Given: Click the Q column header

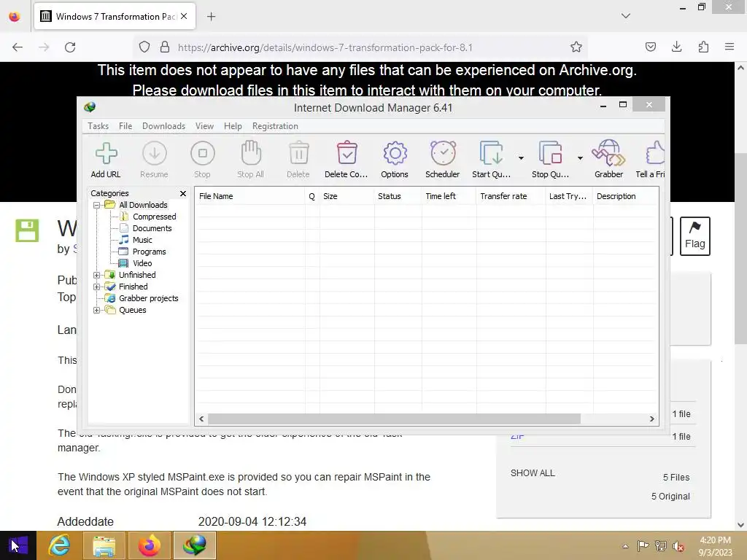Looking at the screenshot, I should tap(312, 196).
